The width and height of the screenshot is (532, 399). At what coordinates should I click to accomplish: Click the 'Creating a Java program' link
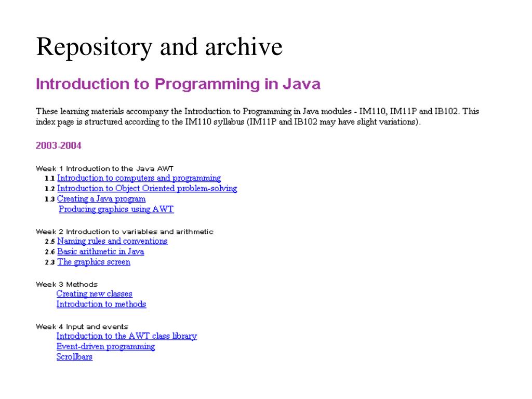coord(101,199)
